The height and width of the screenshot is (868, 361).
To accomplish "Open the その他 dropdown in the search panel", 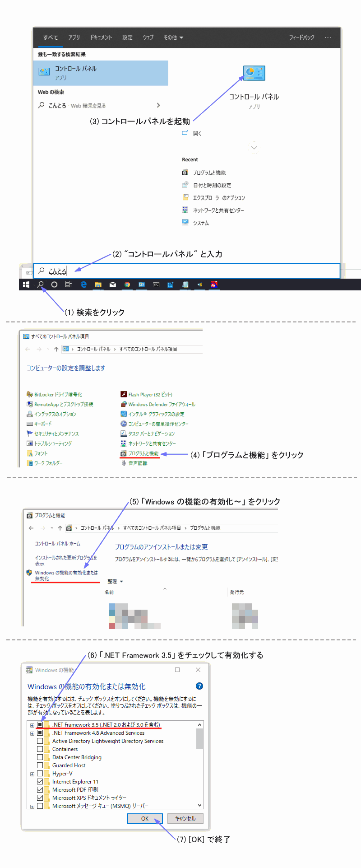I will click(x=173, y=37).
